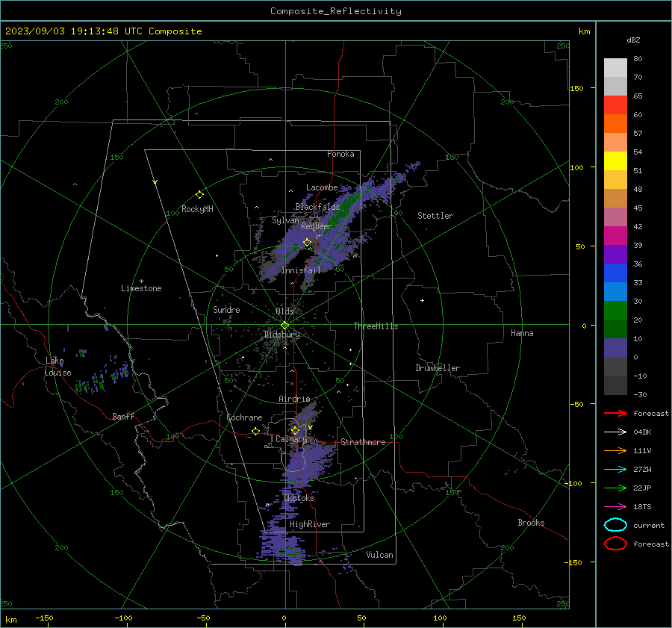672x628 pixels.
Task: Click the Ponoka town label
Action: pos(340,154)
